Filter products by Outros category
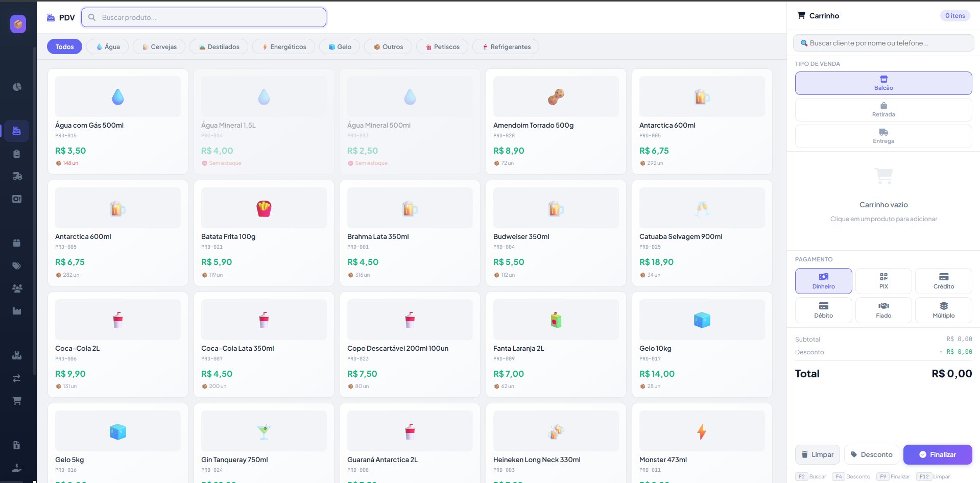This screenshot has height=483, width=980. 388,46
